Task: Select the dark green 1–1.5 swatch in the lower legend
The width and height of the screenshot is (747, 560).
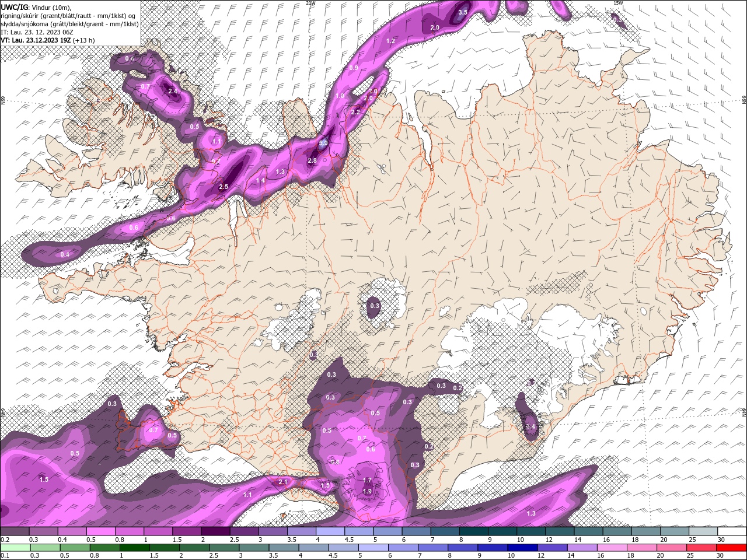Action: (135, 547)
